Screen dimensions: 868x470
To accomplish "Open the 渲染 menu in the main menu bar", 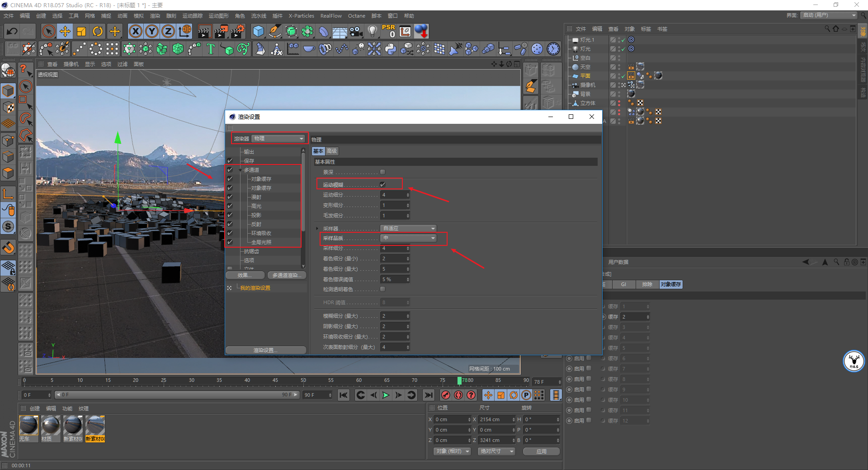I will [155, 16].
